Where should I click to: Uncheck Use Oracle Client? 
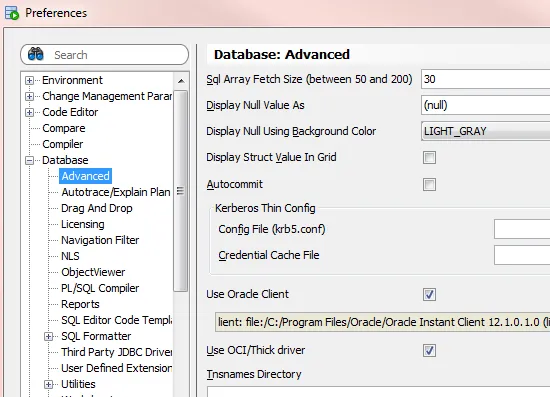(429, 295)
